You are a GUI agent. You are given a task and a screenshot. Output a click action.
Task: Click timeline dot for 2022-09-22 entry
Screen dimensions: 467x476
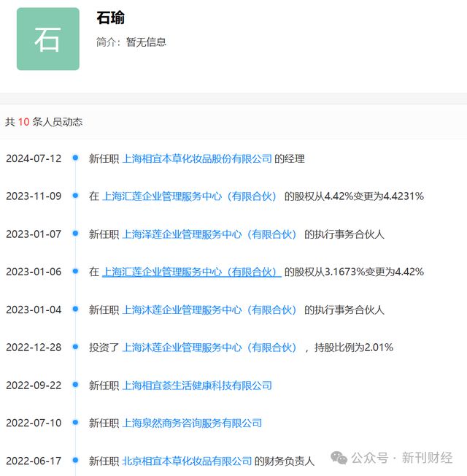[75, 385]
